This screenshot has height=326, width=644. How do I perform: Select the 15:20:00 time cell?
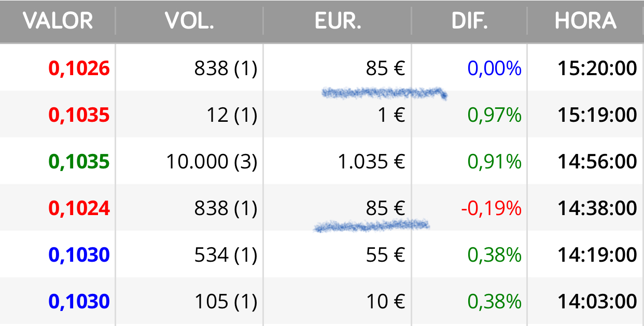tap(597, 68)
